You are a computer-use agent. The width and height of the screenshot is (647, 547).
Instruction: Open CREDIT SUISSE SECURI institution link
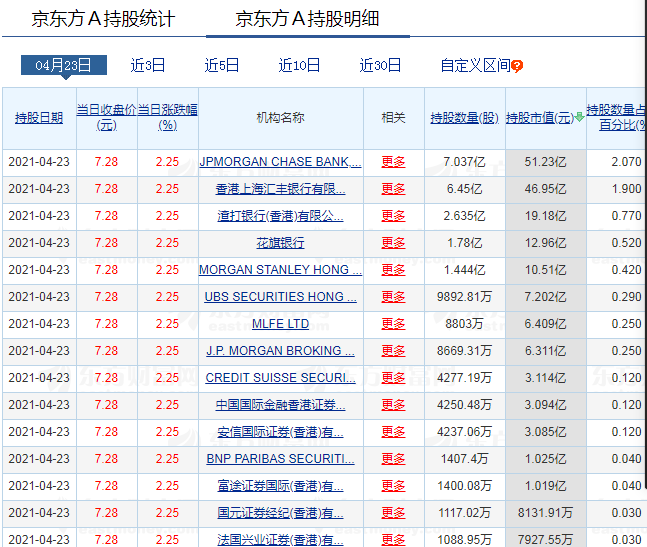point(280,378)
